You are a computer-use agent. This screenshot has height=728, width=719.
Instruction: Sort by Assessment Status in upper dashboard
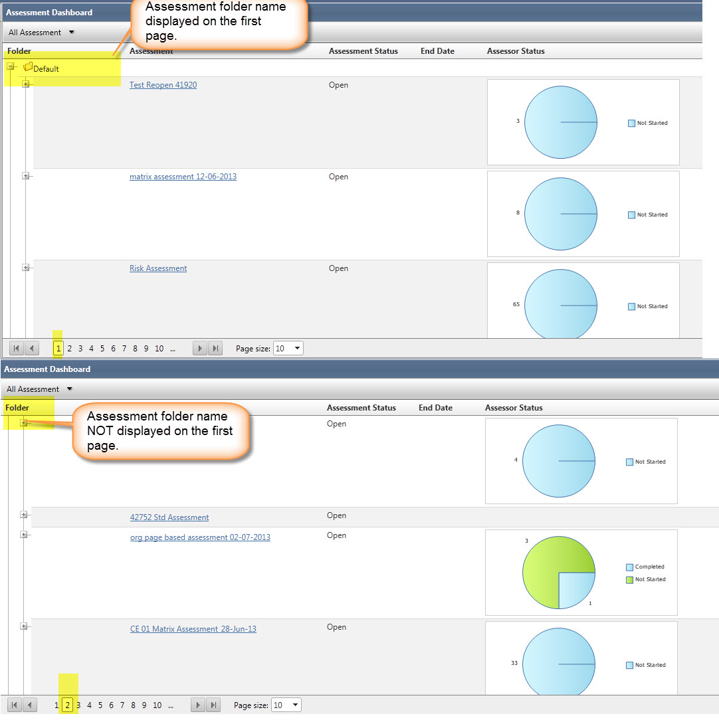[x=363, y=51]
